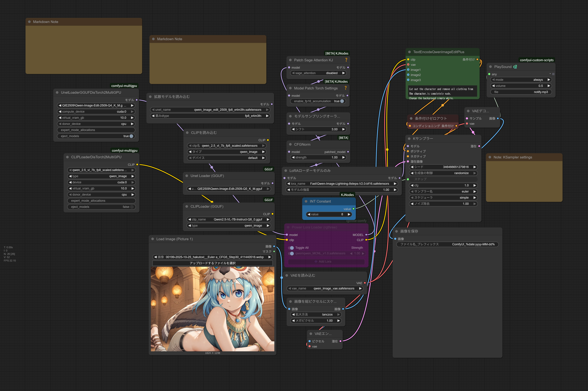
Task: Collapse the TextEncodeQwenImageEditPlus node dot
Action: click(409, 52)
